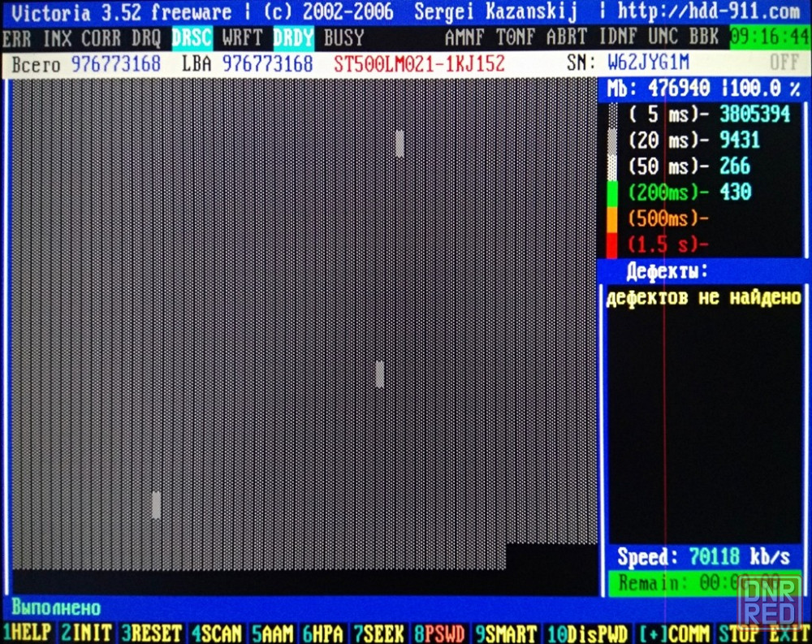Click the dimmed OFF indicator
Viewport: 812px width, 644px height.
pos(784,63)
